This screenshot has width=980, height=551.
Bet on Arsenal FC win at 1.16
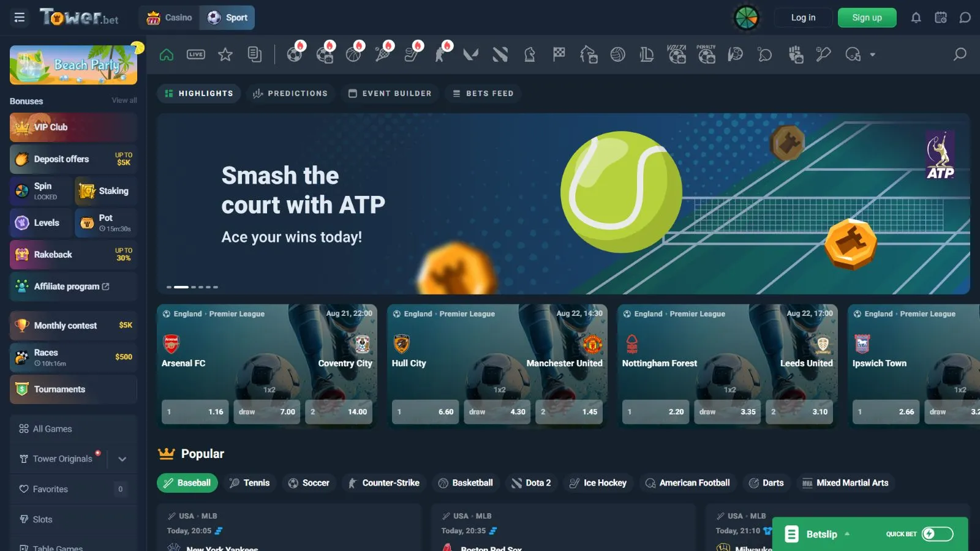[x=195, y=412]
